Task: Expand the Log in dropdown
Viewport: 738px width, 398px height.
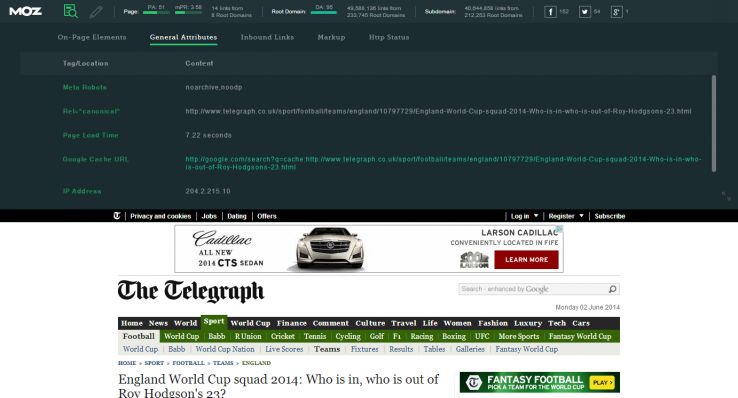Action: [x=524, y=216]
